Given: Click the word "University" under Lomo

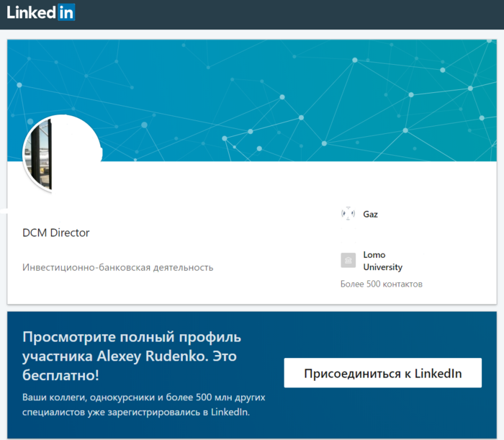Looking at the screenshot, I should (x=382, y=267).
